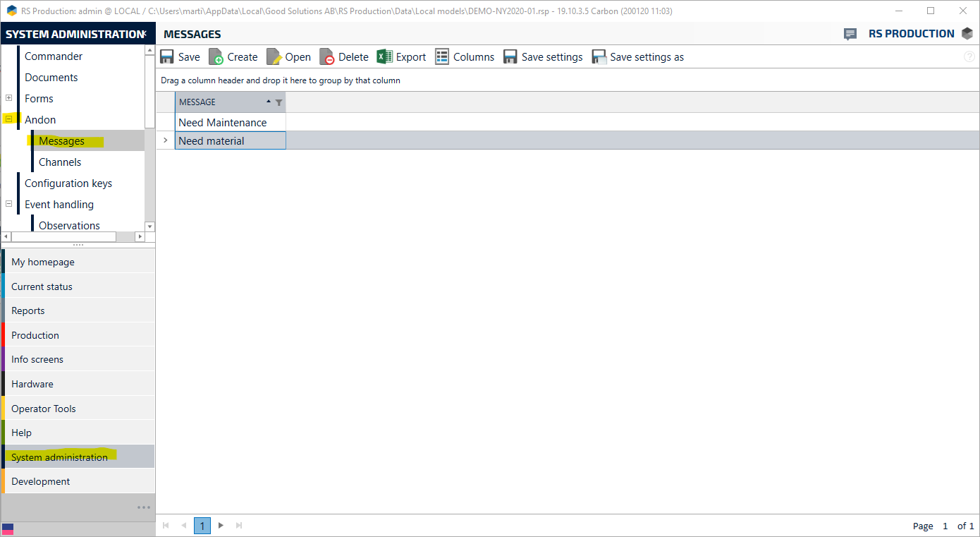
Task: Open the messages icon next to RS PRODUCTION
Action: [850, 33]
